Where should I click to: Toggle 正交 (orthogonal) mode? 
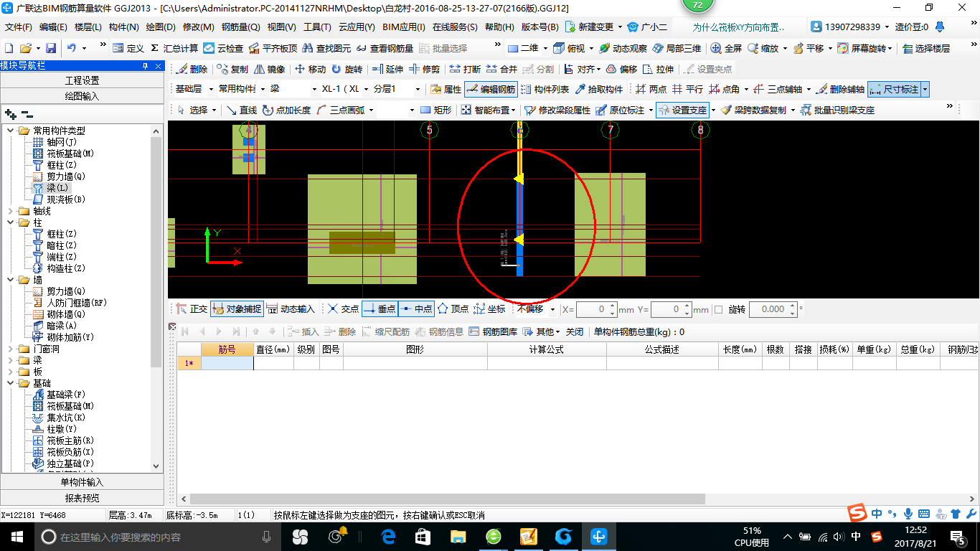click(x=191, y=309)
